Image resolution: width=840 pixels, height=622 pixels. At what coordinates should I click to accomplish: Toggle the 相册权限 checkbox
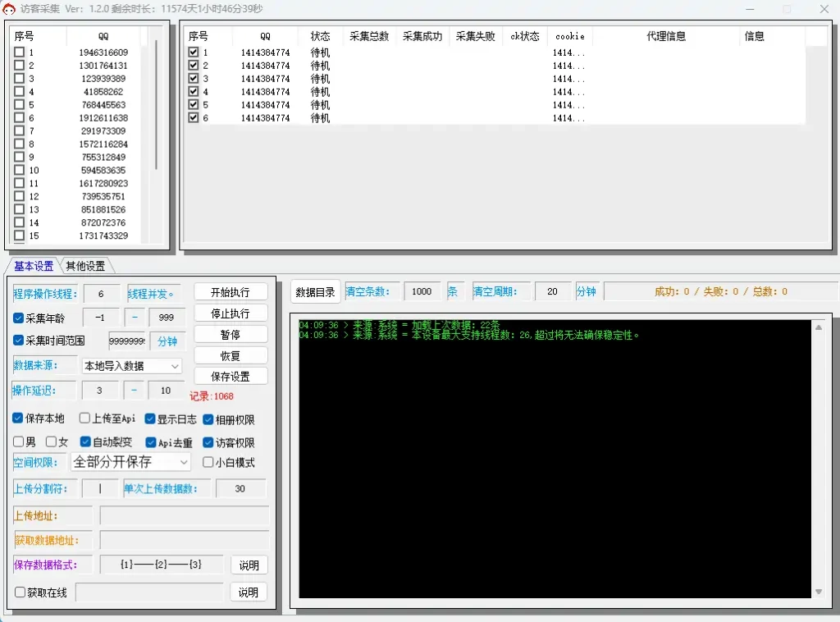click(x=208, y=419)
